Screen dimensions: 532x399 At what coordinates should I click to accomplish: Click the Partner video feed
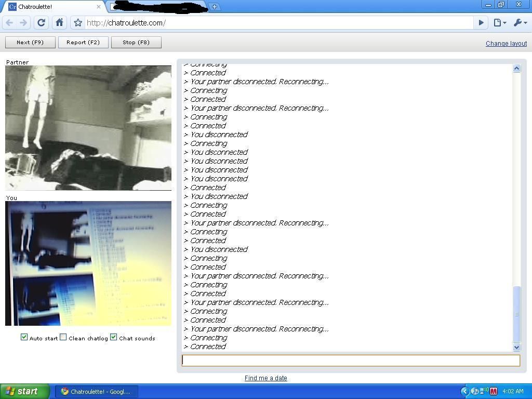click(x=88, y=128)
